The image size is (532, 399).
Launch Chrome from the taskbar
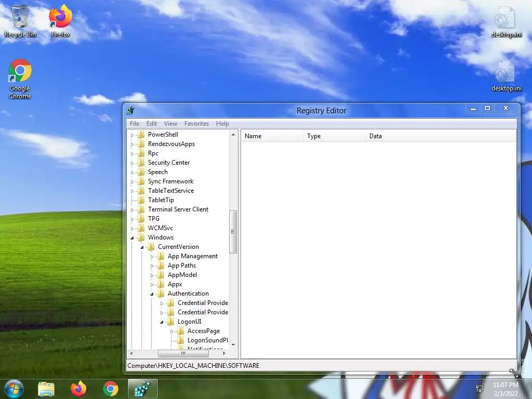tap(111, 389)
